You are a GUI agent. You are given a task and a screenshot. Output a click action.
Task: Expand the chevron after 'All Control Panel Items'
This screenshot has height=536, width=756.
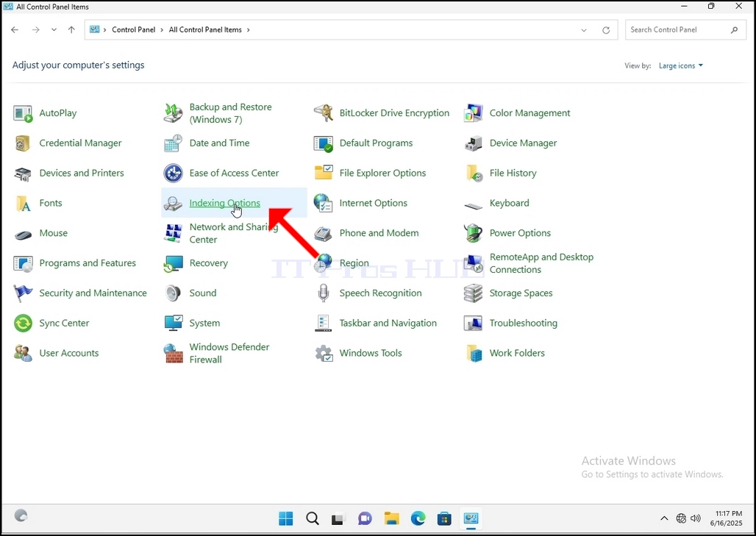(x=249, y=30)
